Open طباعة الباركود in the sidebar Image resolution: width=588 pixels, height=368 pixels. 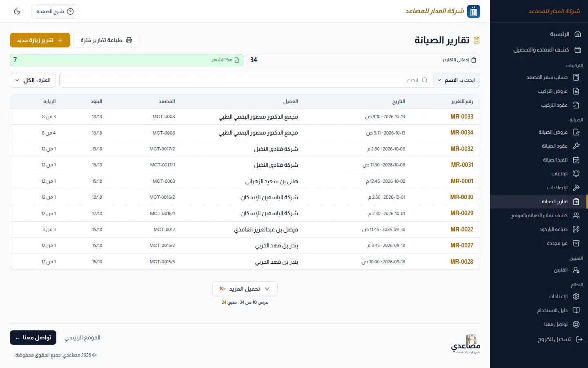[x=539, y=229]
